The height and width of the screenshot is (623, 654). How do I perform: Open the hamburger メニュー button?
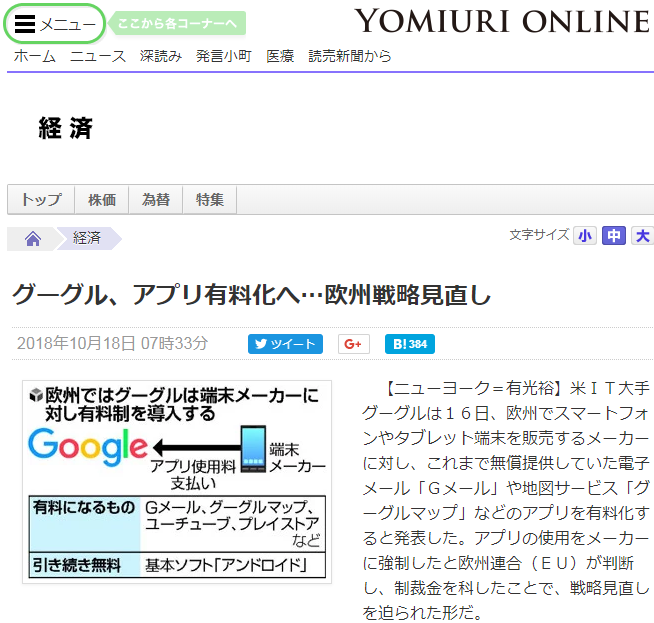[55, 24]
